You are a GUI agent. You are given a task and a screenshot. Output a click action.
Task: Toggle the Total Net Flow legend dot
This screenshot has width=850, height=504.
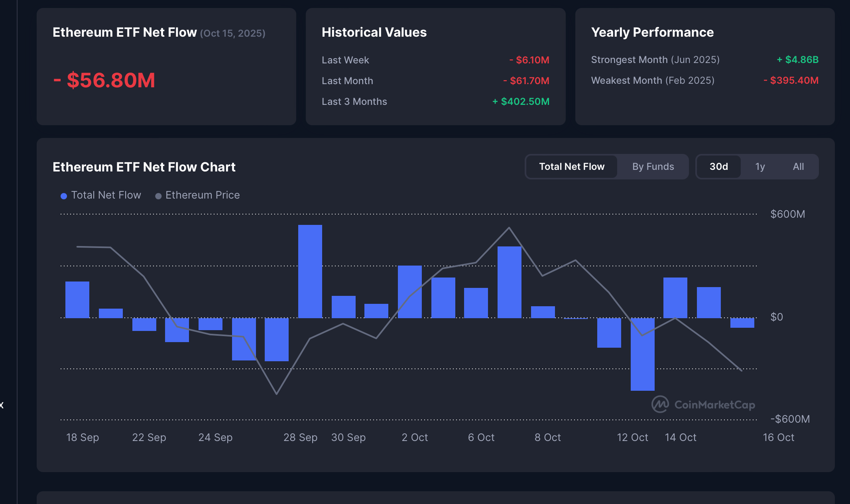tap(64, 196)
